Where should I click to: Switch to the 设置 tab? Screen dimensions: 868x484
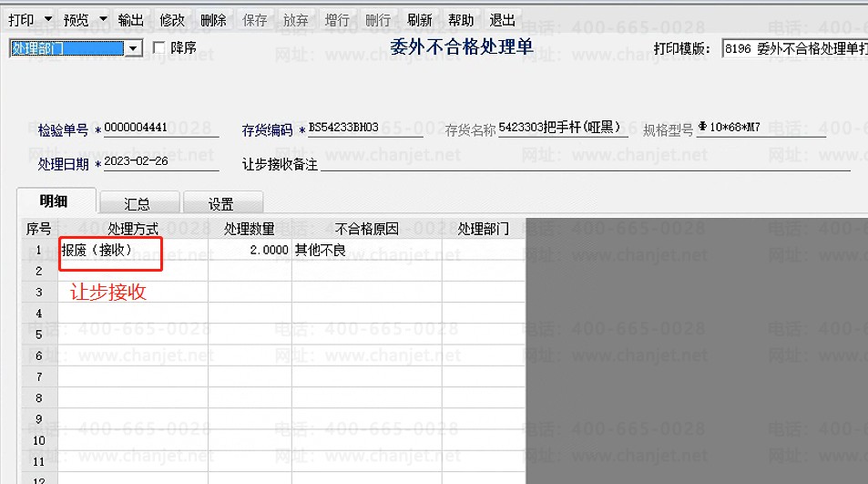click(x=221, y=204)
